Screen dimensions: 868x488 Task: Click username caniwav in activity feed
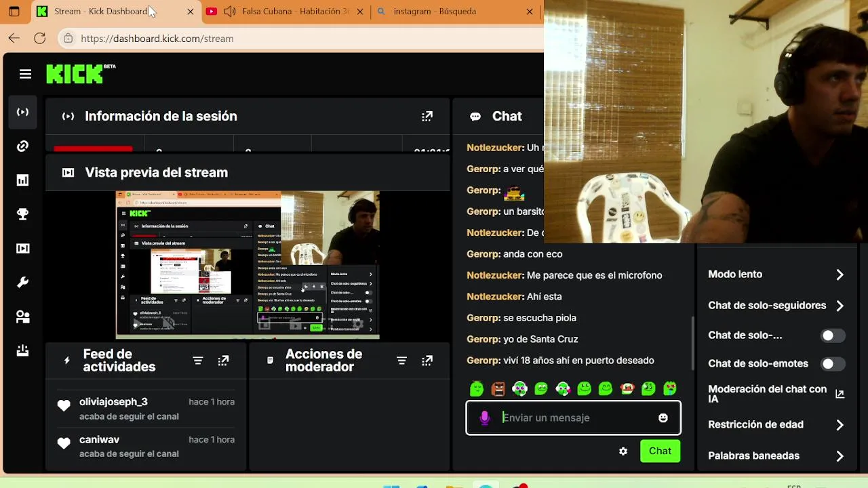coord(99,440)
